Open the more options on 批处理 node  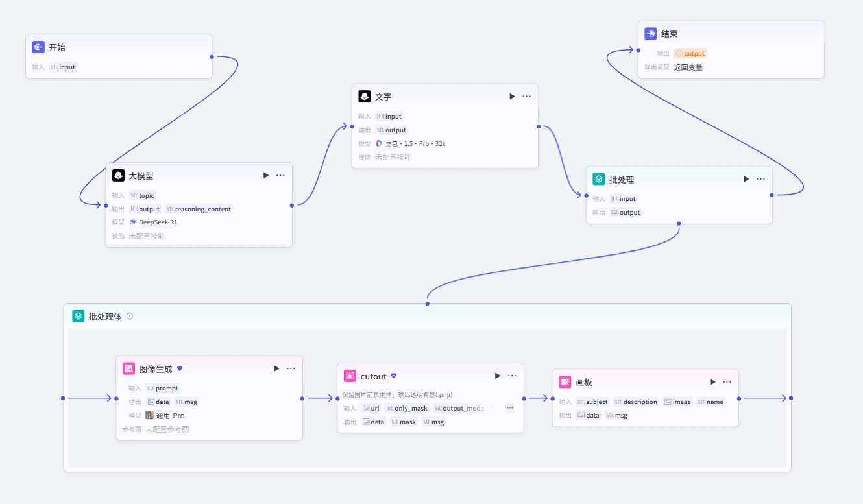(x=760, y=179)
